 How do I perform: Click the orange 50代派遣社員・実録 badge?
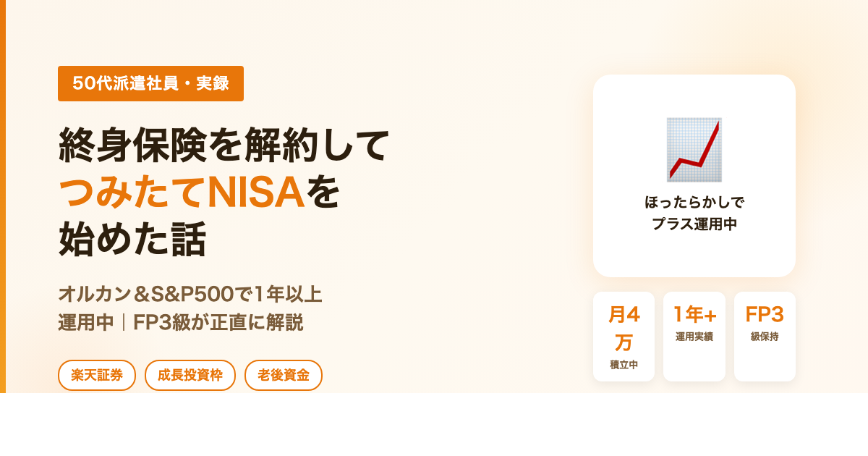pyautogui.click(x=150, y=83)
